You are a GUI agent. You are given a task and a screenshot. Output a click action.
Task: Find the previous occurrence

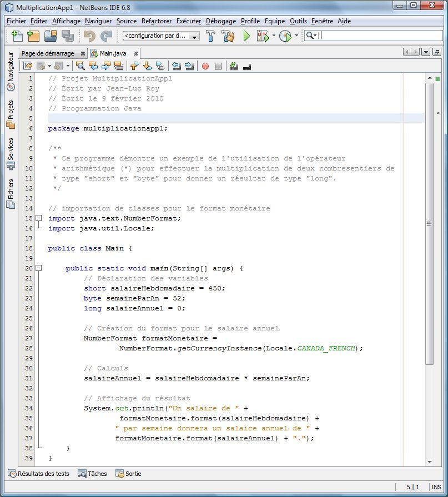pyautogui.click(x=93, y=66)
